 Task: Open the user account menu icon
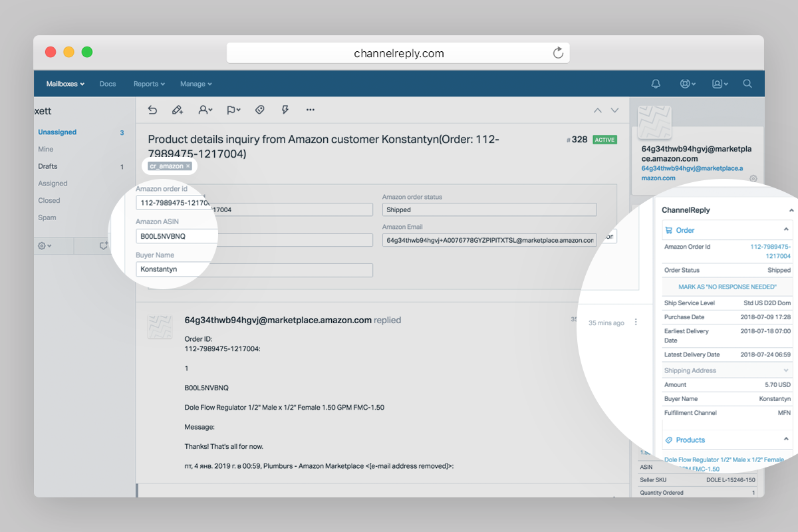click(x=720, y=84)
